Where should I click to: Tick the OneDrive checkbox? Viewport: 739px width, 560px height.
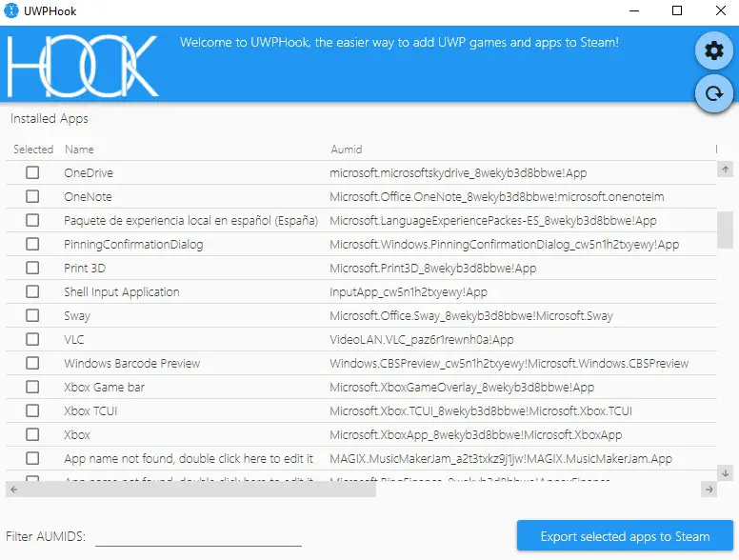(x=32, y=172)
